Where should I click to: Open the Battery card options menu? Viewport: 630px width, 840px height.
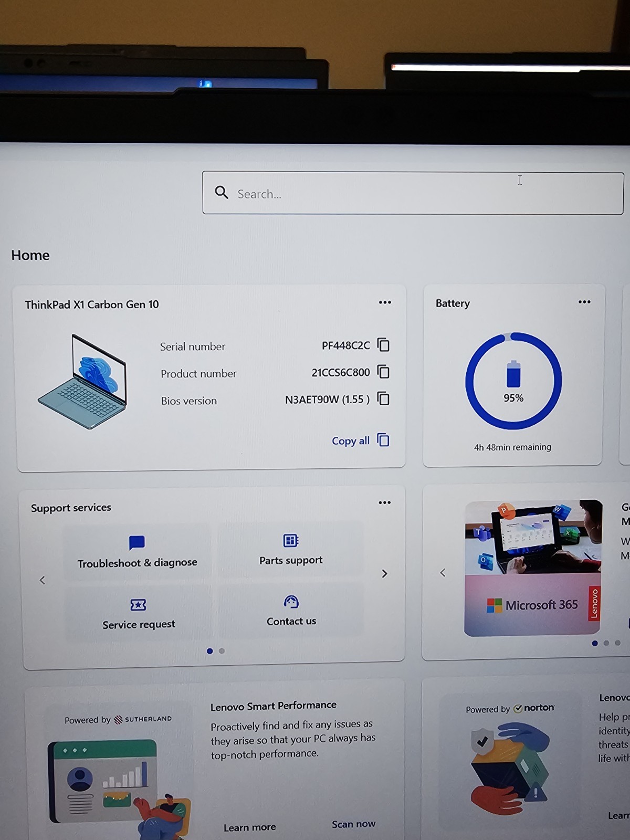coord(584,302)
